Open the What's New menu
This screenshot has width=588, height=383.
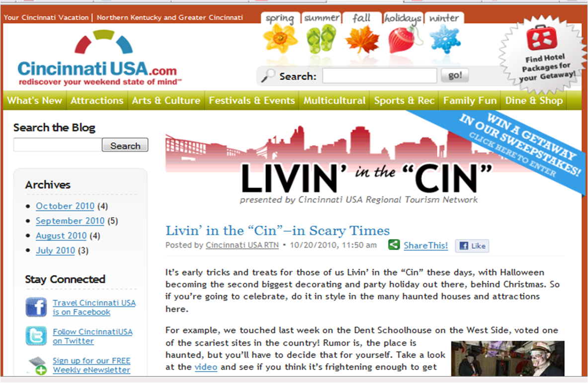point(34,100)
